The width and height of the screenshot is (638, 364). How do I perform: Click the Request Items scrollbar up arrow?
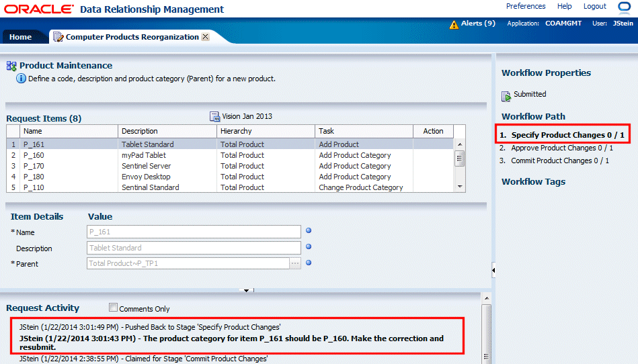pyautogui.click(x=460, y=144)
